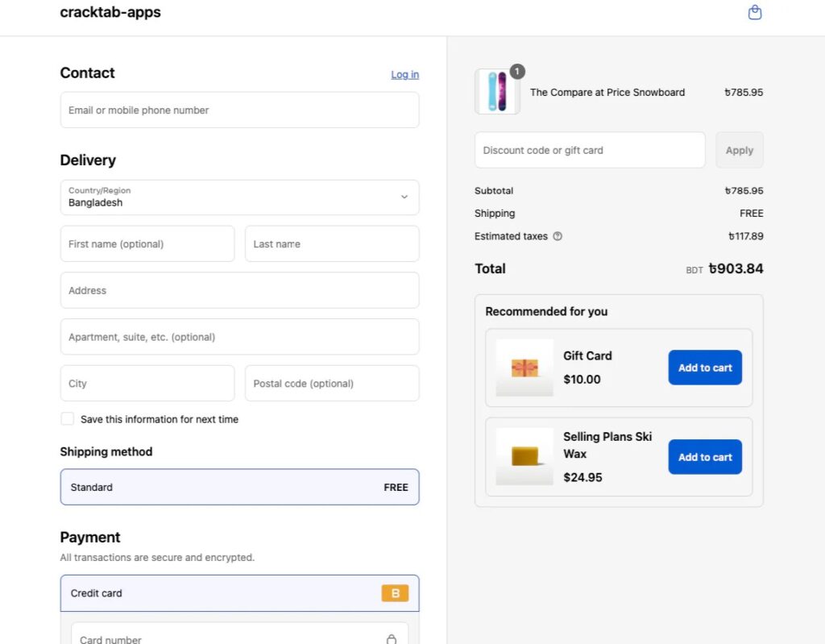The width and height of the screenshot is (825, 644).
Task: Click the Address input field
Action: pyautogui.click(x=239, y=290)
